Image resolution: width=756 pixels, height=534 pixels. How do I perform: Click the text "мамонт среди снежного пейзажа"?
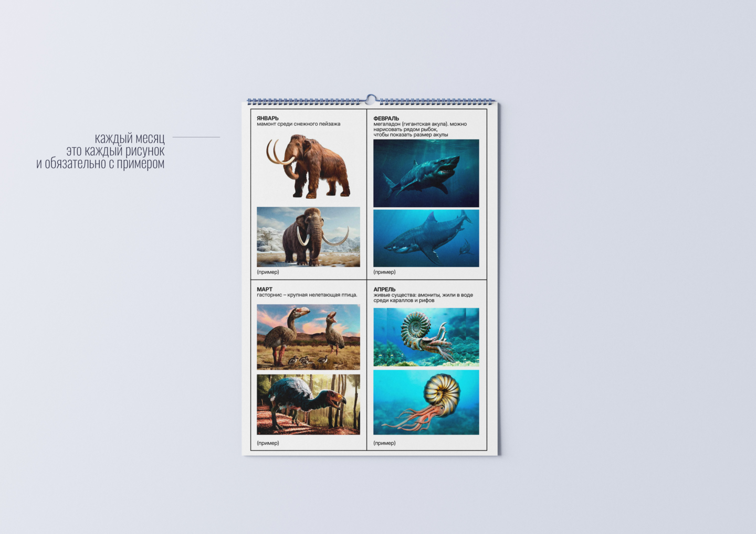pos(299,124)
